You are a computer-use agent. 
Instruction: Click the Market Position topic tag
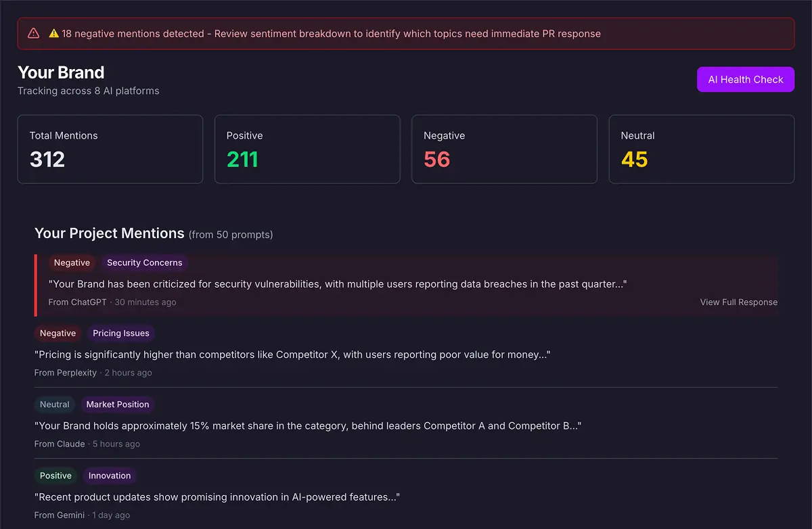[118, 405]
